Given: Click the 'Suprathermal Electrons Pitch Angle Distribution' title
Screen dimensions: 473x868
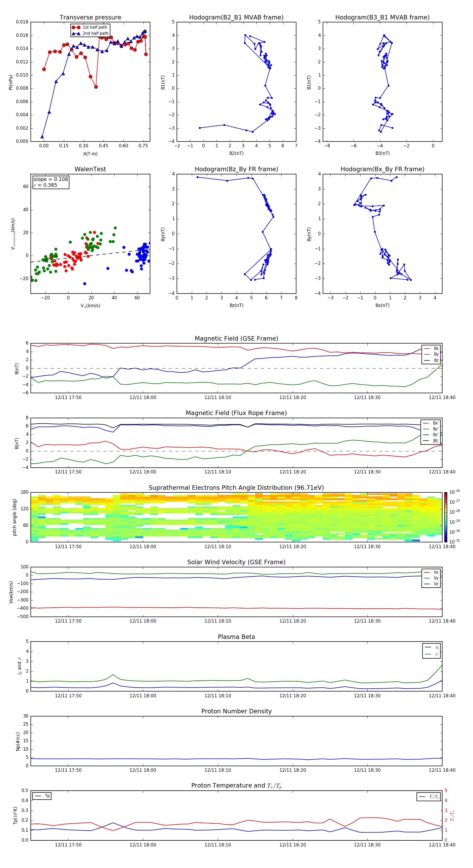Looking at the screenshot, I should coord(236,488).
